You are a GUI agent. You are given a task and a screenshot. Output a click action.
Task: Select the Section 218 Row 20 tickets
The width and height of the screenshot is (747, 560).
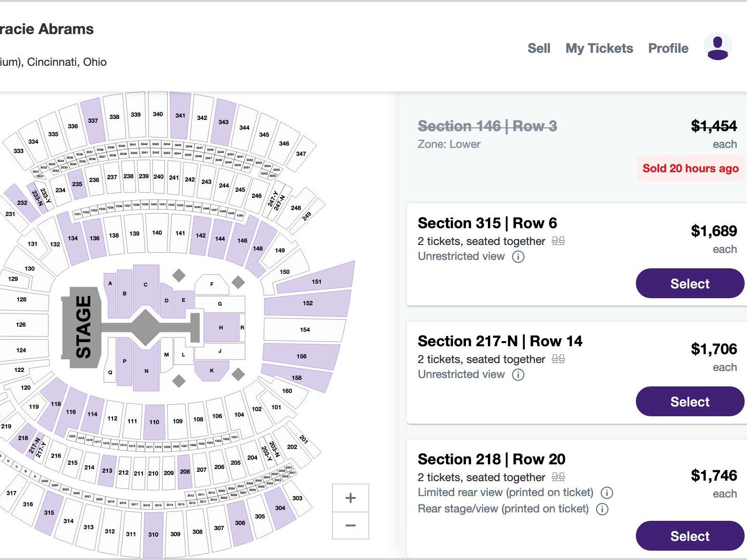tap(690, 536)
